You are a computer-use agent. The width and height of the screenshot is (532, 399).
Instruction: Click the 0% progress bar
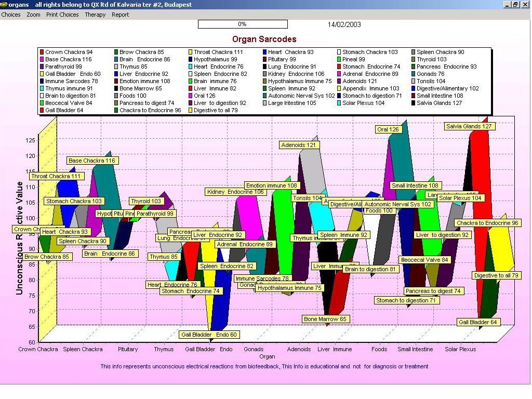click(x=243, y=24)
